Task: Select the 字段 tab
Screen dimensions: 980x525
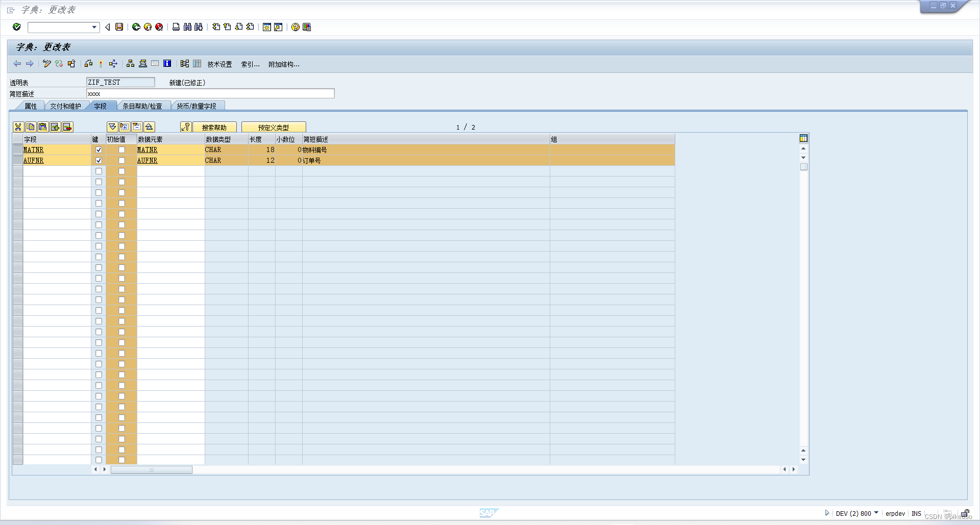Action: pyautogui.click(x=100, y=106)
